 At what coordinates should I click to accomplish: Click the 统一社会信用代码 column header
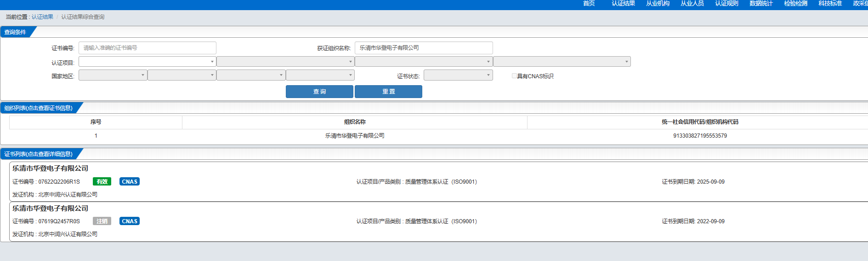point(700,122)
